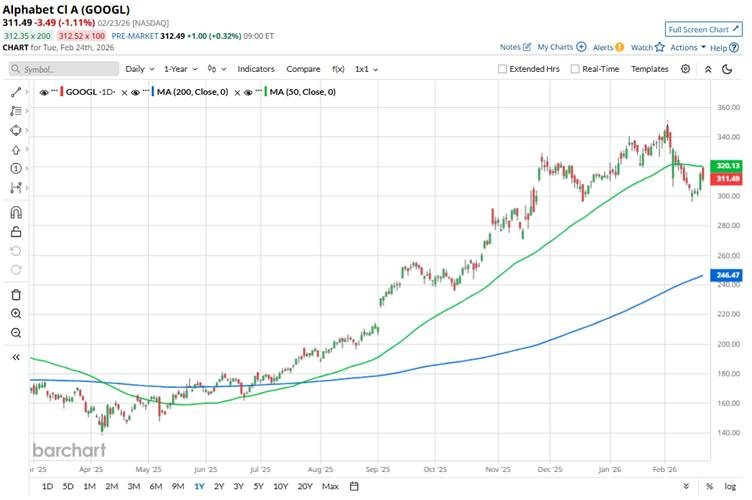Hide the GOOGL price series
752x500 pixels.
pos(46,92)
